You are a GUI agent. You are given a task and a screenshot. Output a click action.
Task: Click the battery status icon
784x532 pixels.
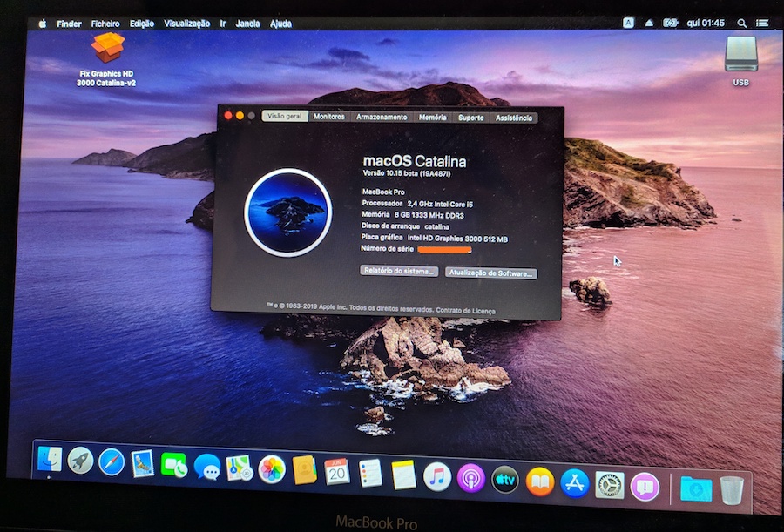click(x=670, y=23)
